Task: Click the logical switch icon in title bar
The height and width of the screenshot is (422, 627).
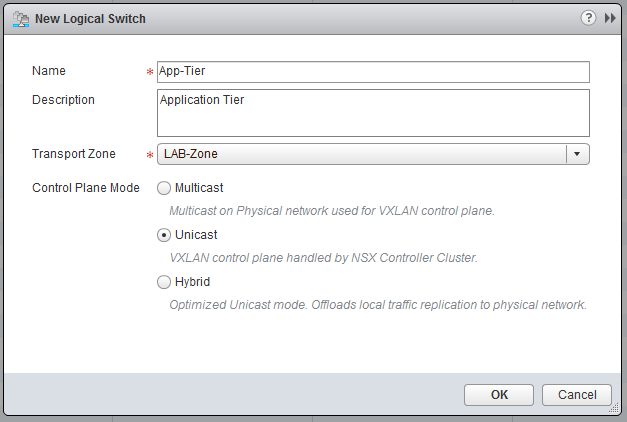Action: coord(20,18)
